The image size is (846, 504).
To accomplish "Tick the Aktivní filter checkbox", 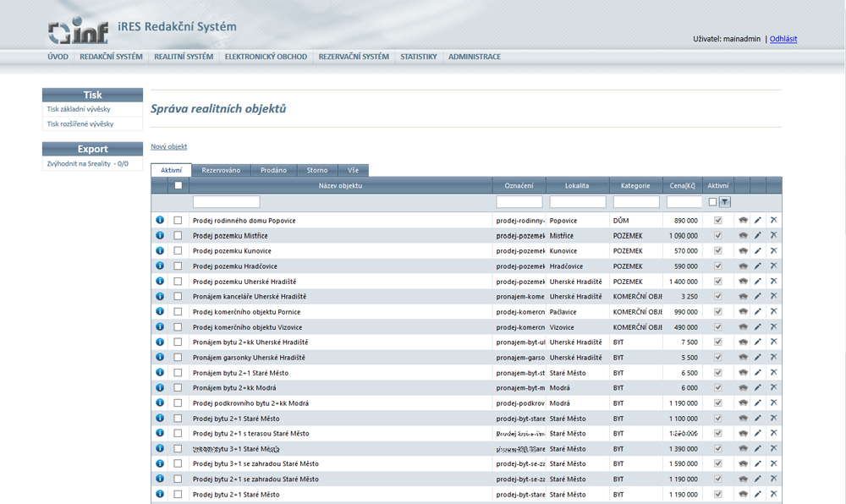I will 712,202.
